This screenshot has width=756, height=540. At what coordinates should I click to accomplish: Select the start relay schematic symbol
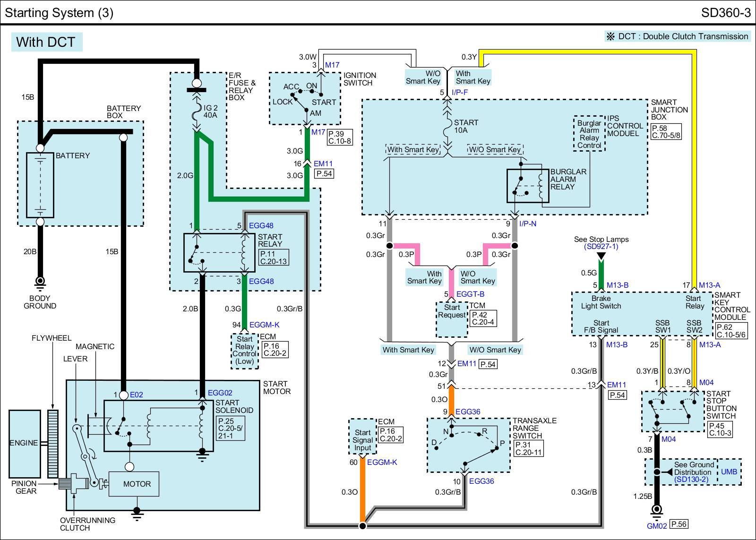[x=213, y=252]
